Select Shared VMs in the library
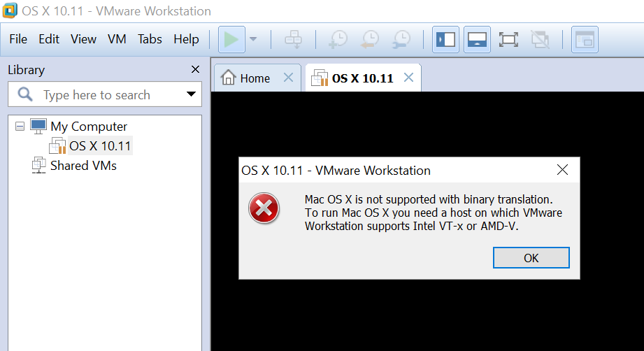The image size is (644, 351). click(83, 166)
